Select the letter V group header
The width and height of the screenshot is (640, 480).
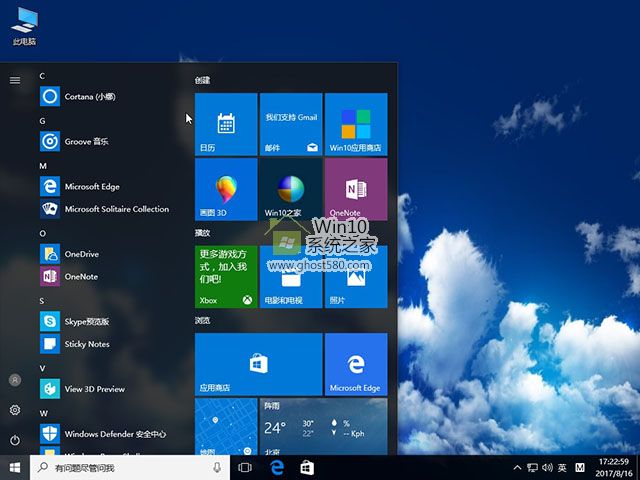coord(42,368)
